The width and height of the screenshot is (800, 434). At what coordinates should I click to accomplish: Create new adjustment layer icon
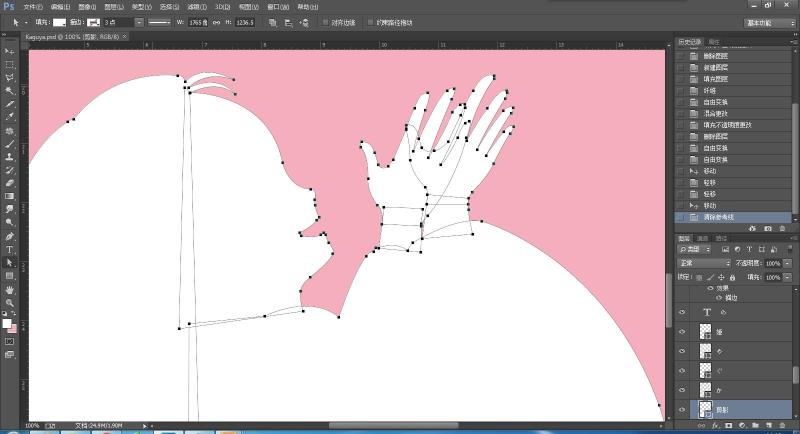742,425
